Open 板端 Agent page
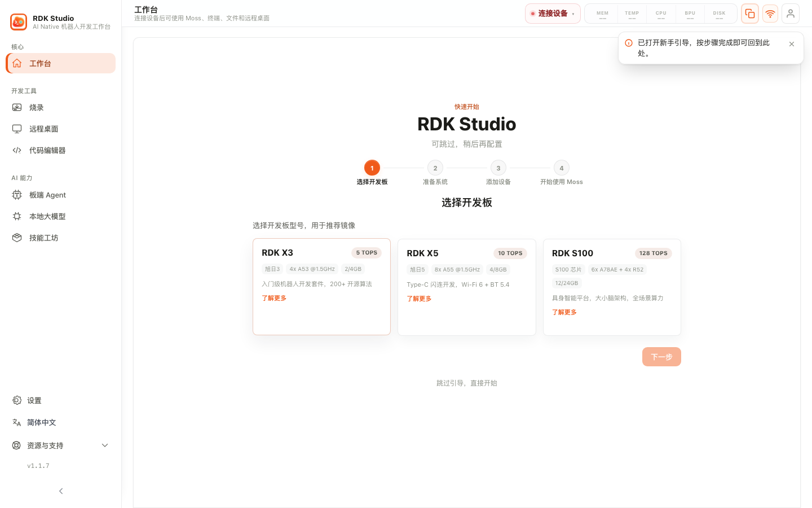812x508 pixels. [x=61, y=195]
